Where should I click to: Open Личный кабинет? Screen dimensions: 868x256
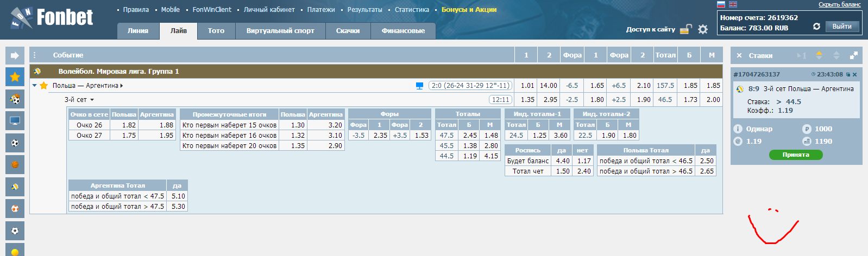pyautogui.click(x=269, y=10)
